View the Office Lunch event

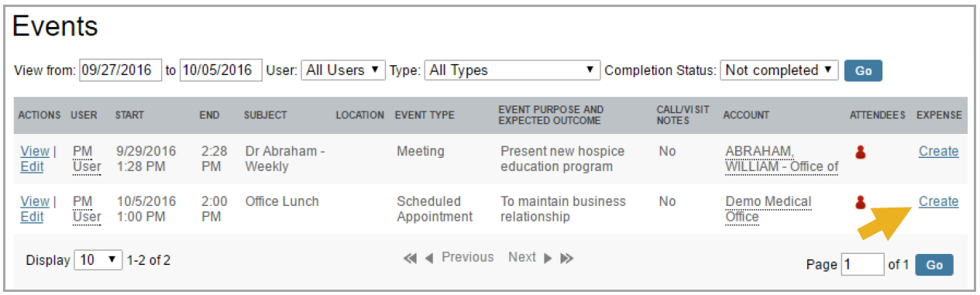point(34,201)
